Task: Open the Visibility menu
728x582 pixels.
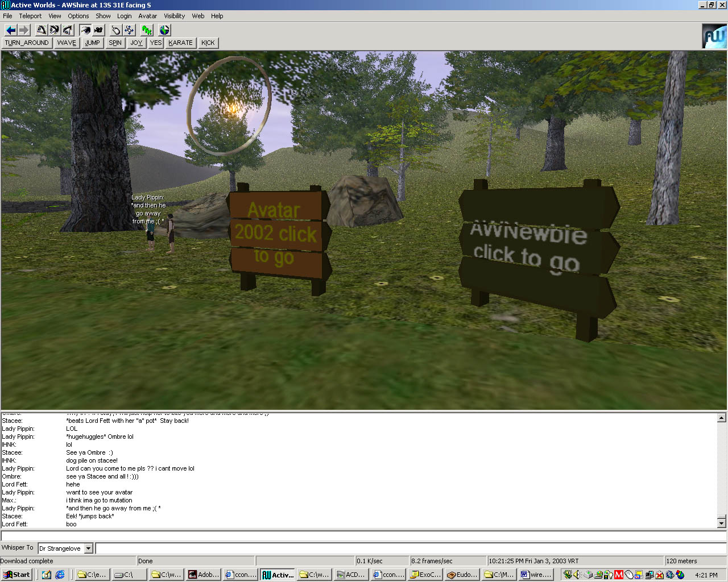Action: pos(174,16)
